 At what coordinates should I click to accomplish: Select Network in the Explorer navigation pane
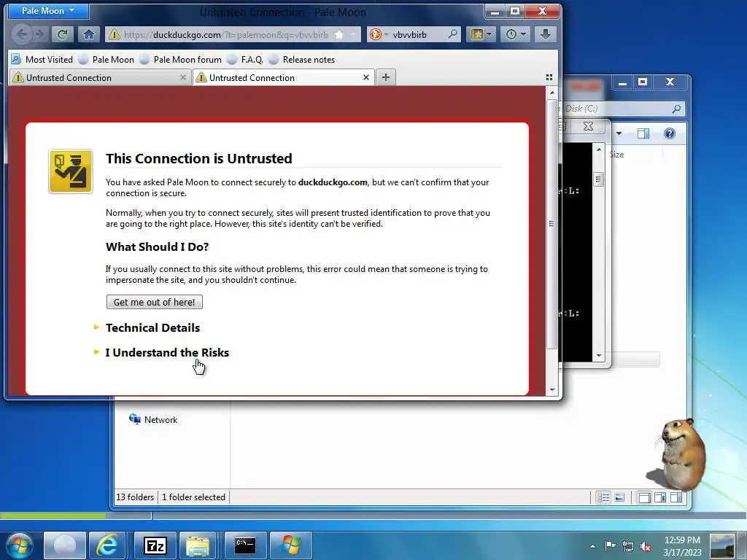153,419
